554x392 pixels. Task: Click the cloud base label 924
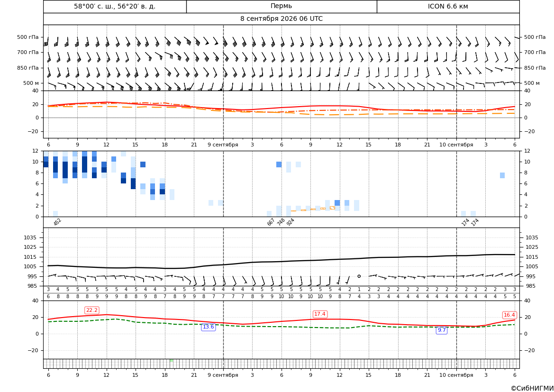pos(290,222)
